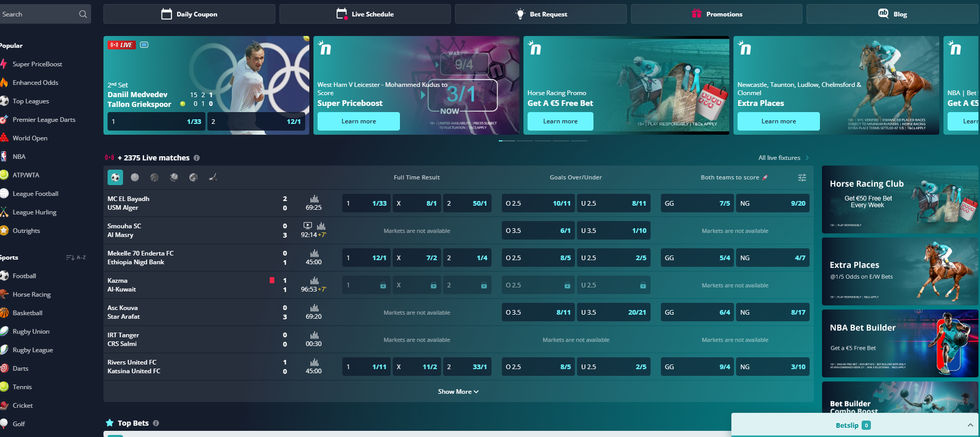Open live stream icon for Smouha SC match
This screenshot has width=980, height=437.
307,225
